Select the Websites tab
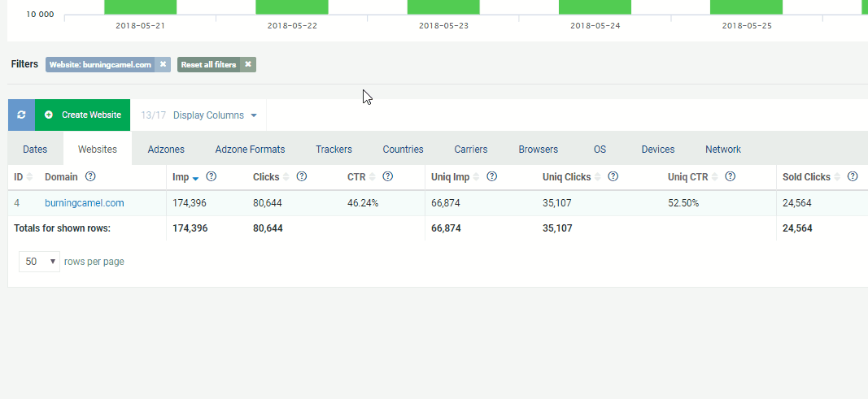 [98, 150]
